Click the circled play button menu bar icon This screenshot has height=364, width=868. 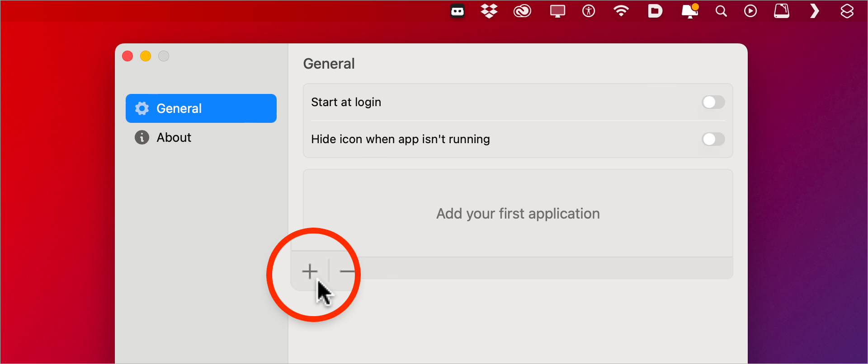coord(750,11)
